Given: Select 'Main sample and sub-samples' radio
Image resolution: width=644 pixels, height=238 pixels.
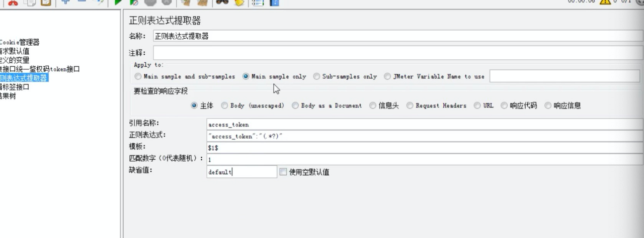Looking at the screenshot, I should (x=138, y=77).
